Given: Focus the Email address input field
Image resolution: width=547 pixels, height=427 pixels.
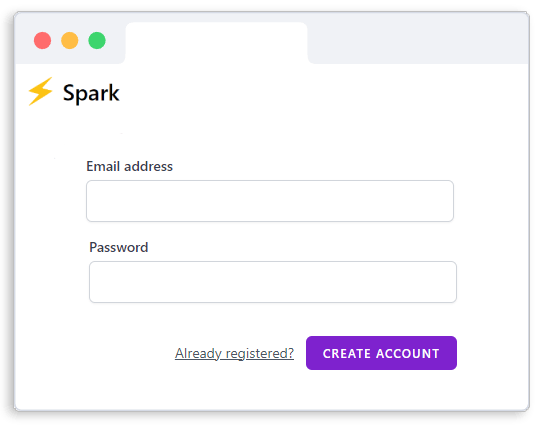Looking at the screenshot, I should pyautogui.click(x=270, y=201).
